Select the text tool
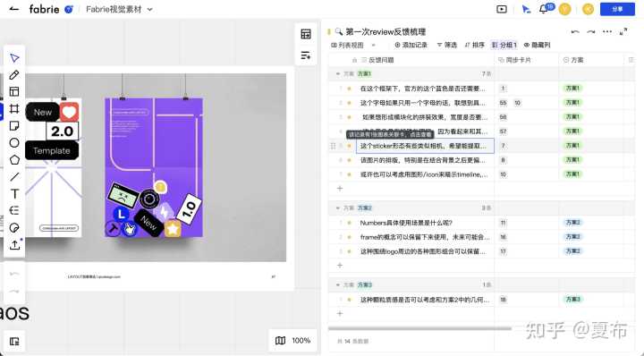The width and height of the screenshot is (644, 356). pos(14,193)
